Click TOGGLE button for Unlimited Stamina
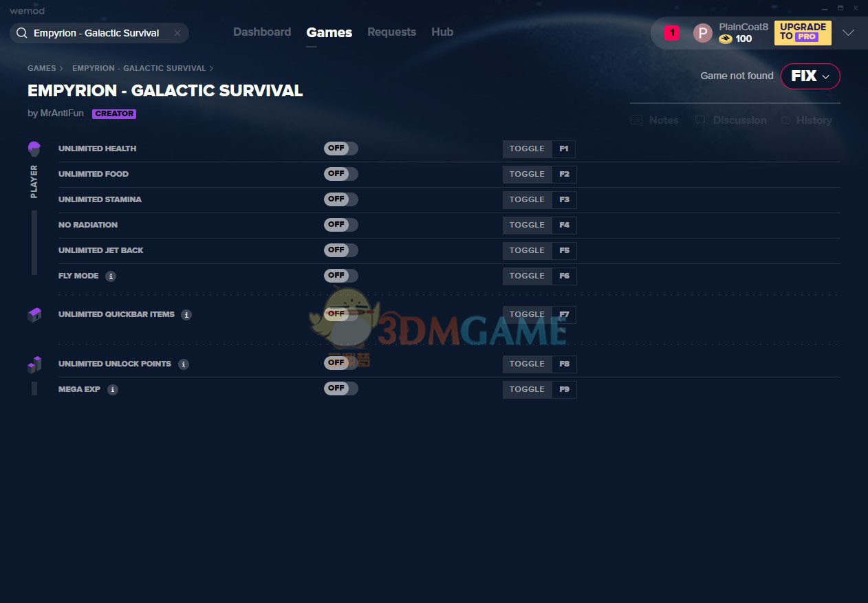The width and height of the screenshot is (868, 603). click(x=527, y=200)
